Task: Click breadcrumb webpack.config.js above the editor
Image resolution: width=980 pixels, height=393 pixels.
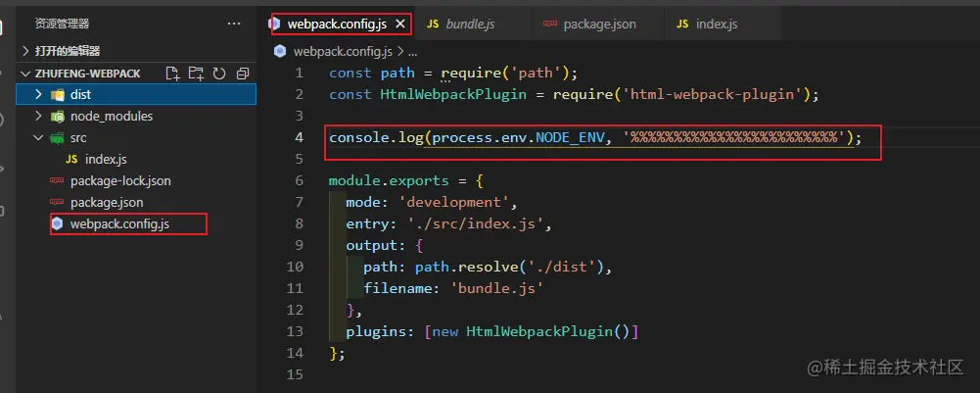Action: click(x=343, y=51)
